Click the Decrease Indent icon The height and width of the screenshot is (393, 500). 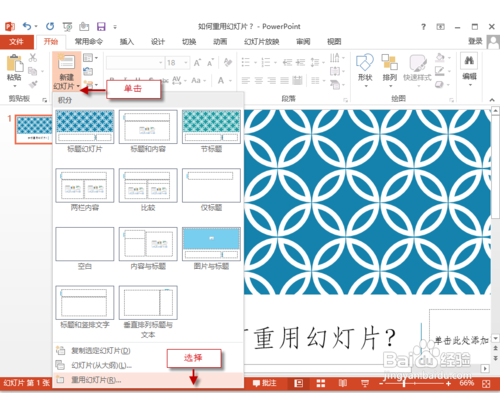pos(287,62)
